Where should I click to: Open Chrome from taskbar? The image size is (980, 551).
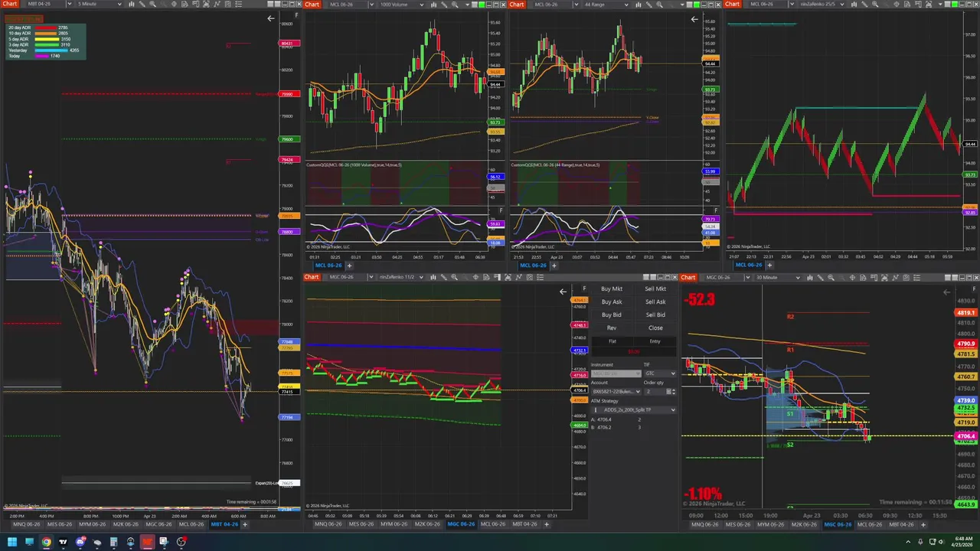46,541
